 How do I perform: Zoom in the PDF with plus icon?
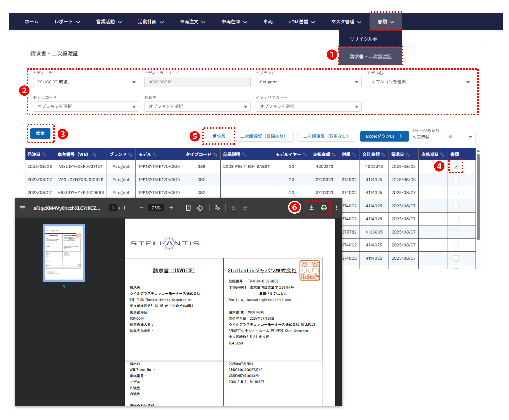pyautogui.click(x=171, y=208)
